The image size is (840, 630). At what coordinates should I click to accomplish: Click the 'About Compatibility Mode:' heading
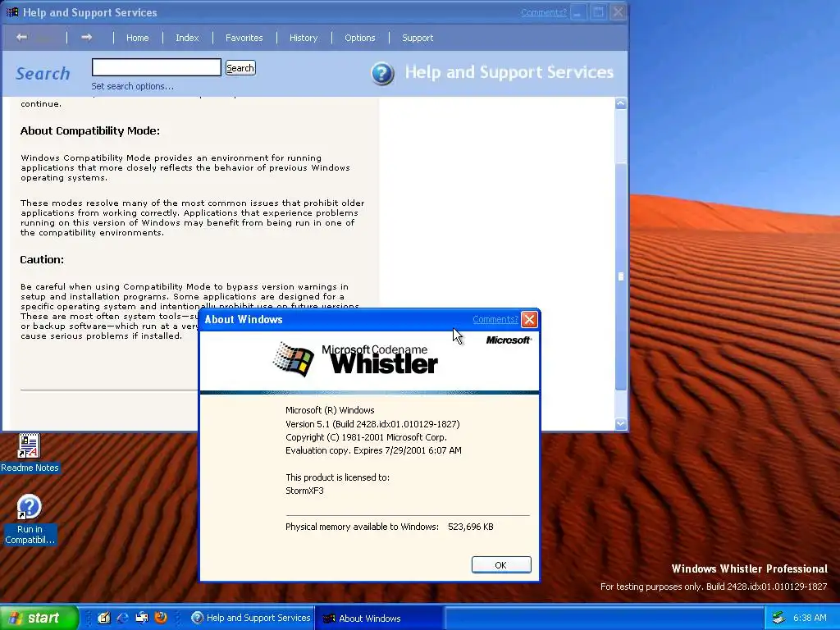(x=90, y=130)
